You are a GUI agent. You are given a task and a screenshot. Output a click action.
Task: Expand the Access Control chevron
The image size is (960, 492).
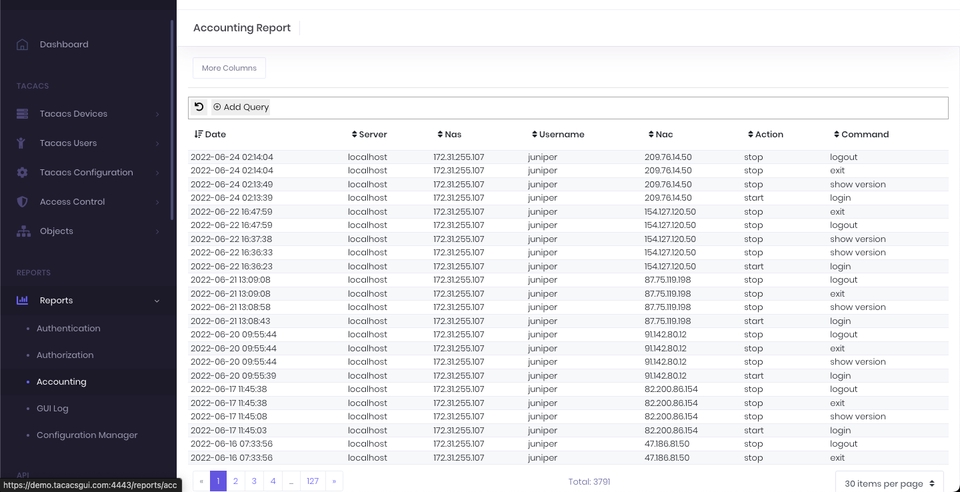(x=157, y=202)
